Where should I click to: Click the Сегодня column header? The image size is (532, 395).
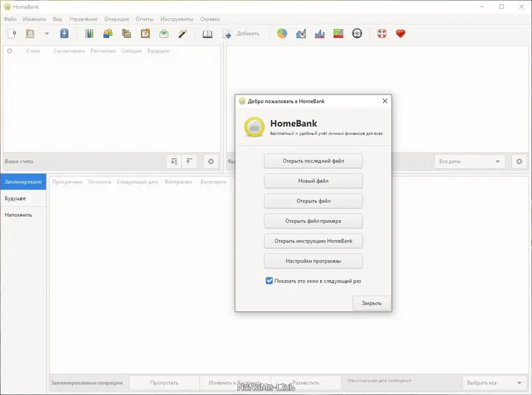[132, 51]
